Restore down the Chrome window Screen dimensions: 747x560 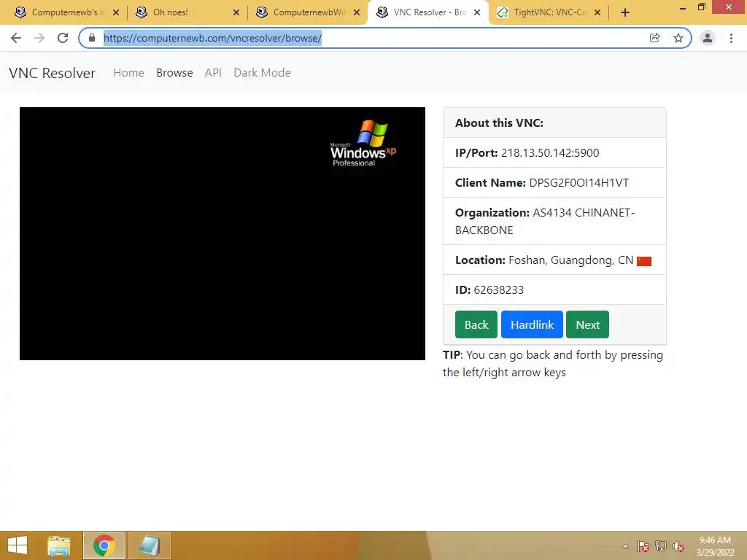[x=701, y=7]
